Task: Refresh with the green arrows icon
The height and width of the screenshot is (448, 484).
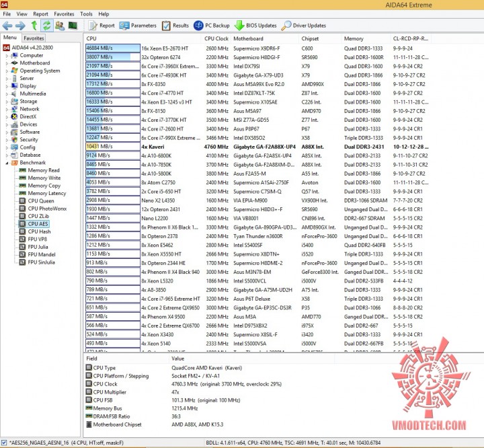Action: pos(46,26)
